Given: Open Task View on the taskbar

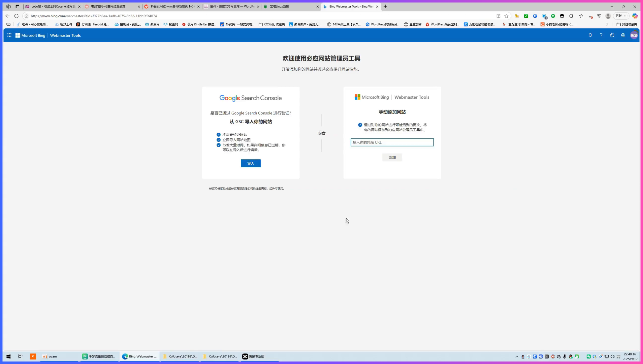Looking at the screenshot, I should [20, 356].
